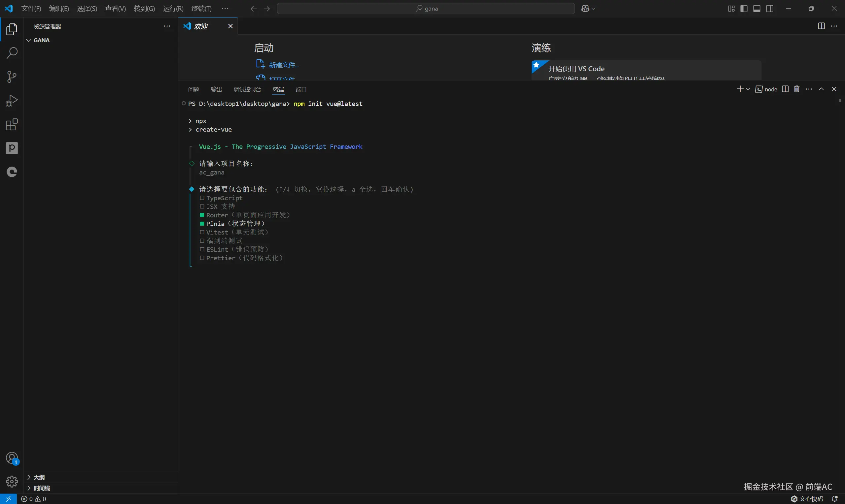Screen dimensions: 845x504
Task: Open the Extensions view
Action: [x=12, y=125]
